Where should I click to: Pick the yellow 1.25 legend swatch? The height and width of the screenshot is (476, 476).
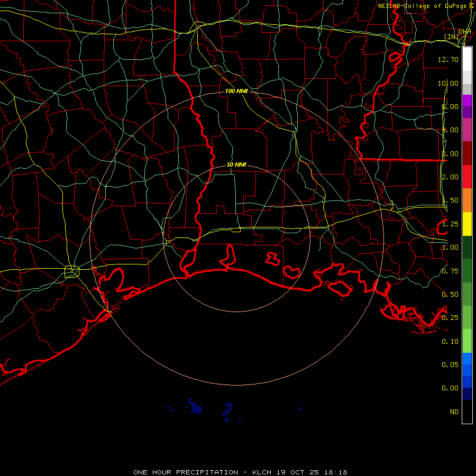[x=467, y=224]
